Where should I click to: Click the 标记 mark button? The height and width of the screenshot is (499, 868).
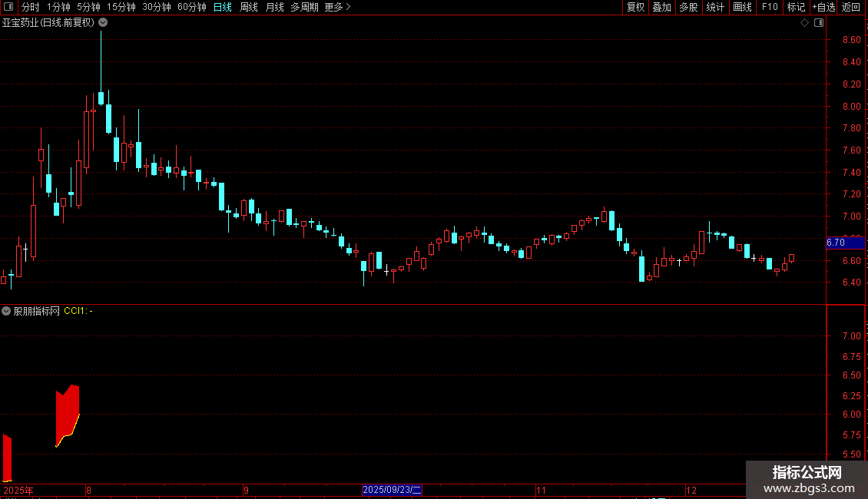point(796,7)
